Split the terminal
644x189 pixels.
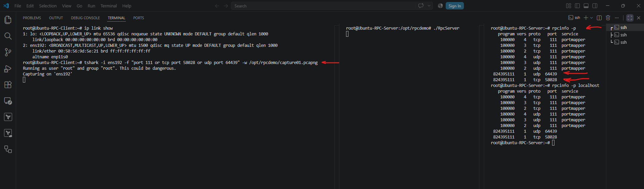(599, 18)
